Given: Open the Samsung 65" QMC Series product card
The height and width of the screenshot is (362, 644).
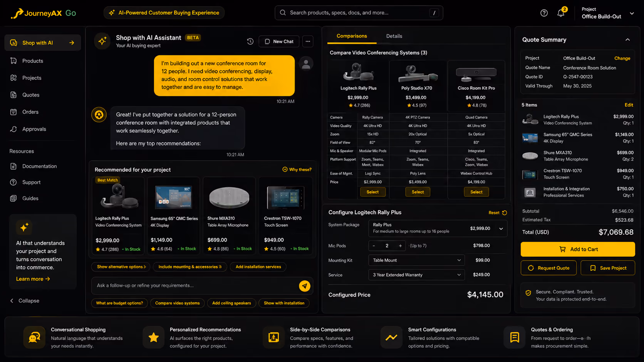Looking at the screenshot, I should point(174,216).
